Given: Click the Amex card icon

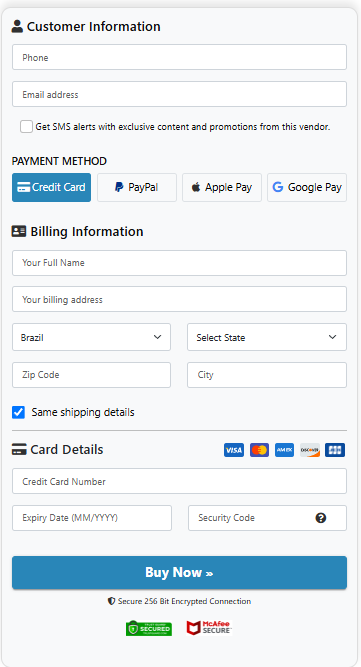Looking at the screenshot, I should 284,450.
